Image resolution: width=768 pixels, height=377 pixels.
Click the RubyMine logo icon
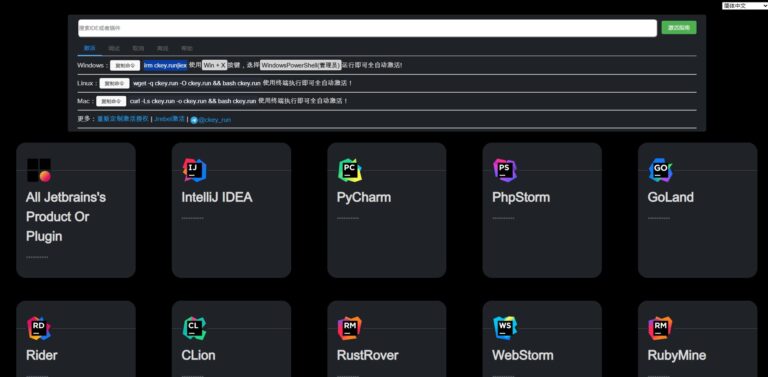(660, 328)
